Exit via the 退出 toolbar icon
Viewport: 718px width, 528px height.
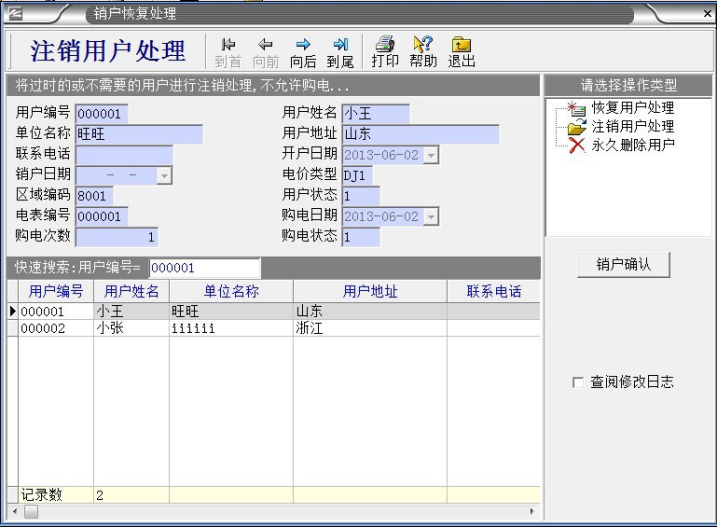pos(461,45)
